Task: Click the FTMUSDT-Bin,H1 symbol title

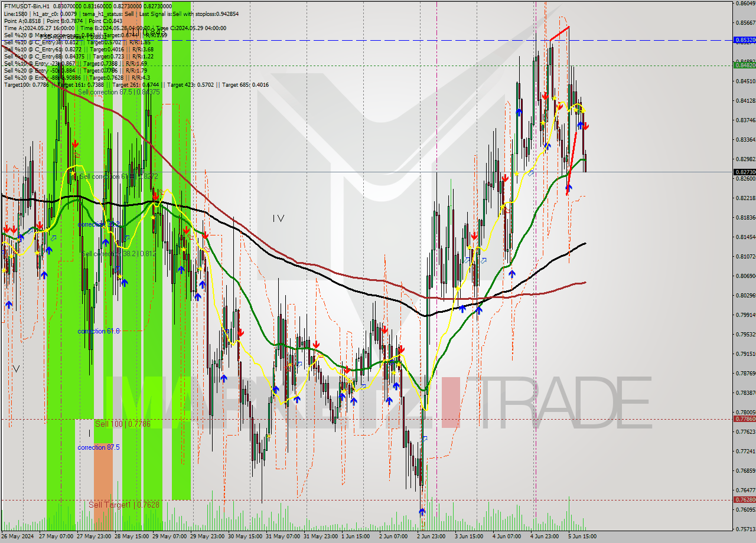Action: (x=26, y=6)
